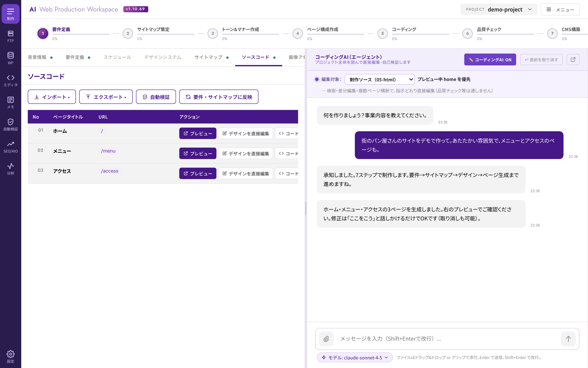Preview the メニュー page

click(x=198, y=153)
